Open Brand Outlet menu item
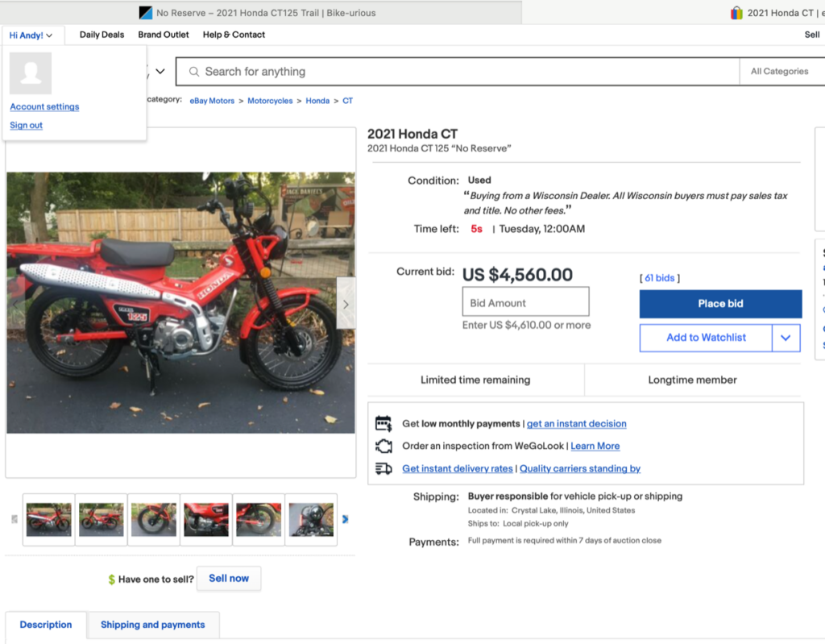This screenshot has width=825, height=644. 164,35
